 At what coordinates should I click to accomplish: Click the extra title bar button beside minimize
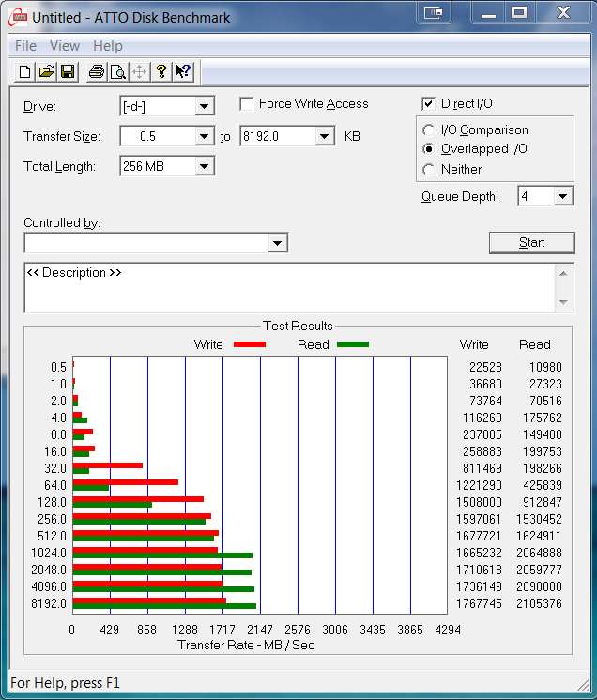433,12
